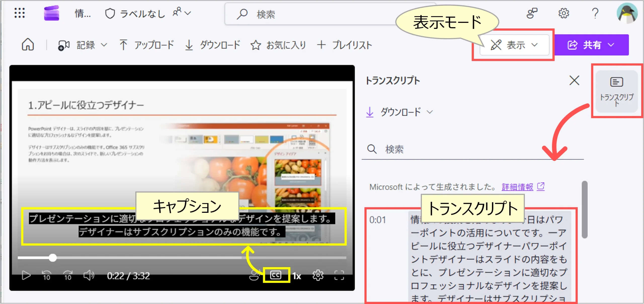The height and width of the screenshot is (304, 644).
Task: Click the transcript 検索 field
Action: pyautogui.click(x=473, y=149)
